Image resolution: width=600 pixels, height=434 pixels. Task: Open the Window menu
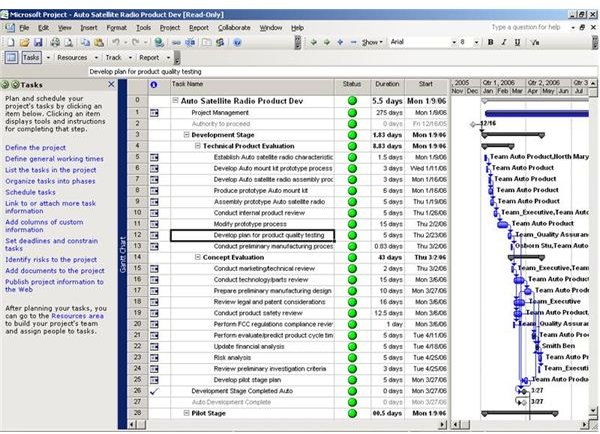[x=271, y=28]
